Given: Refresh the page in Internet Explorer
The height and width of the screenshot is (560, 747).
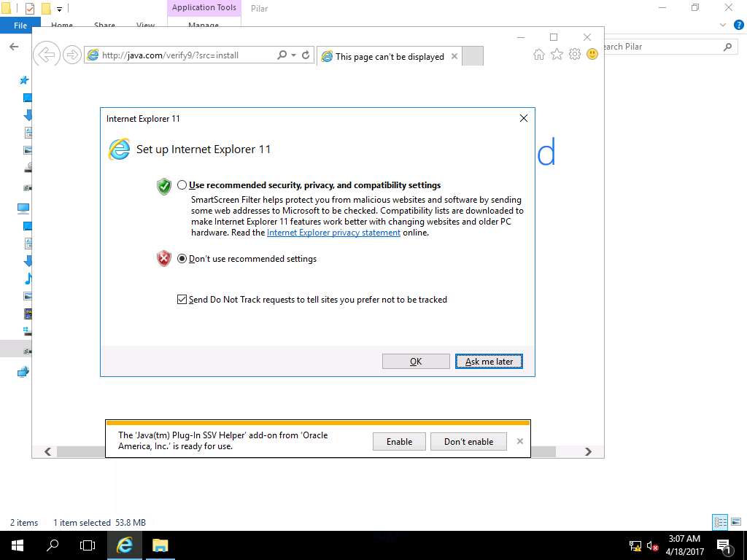Looking at the screenshot, I should (306, 55).
